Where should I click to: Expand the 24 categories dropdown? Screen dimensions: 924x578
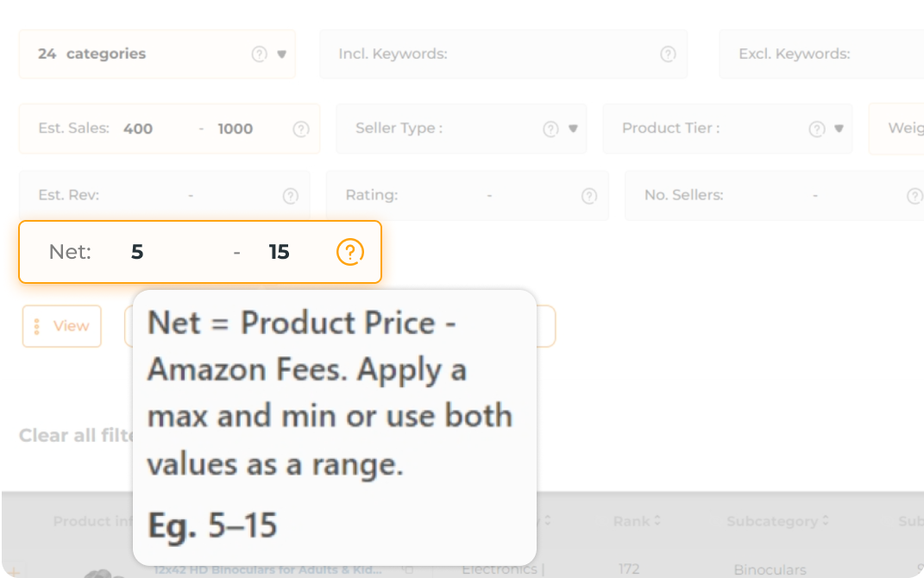pyautogui.click(x=280, y=53)
